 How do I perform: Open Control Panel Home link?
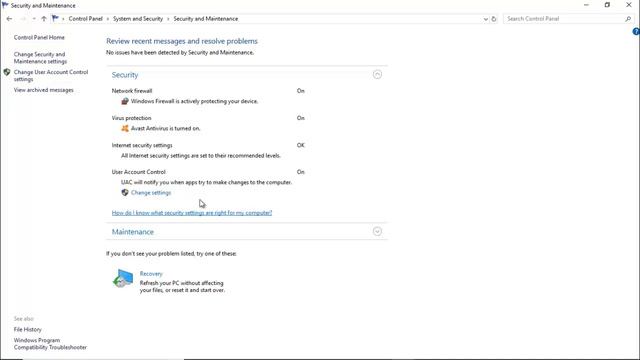click(39, 37)
